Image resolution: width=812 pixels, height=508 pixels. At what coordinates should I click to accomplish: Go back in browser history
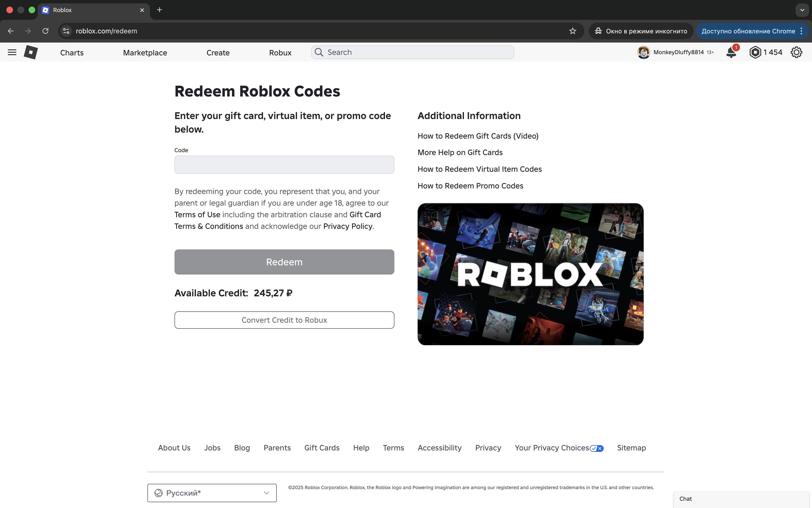[11, 31]
